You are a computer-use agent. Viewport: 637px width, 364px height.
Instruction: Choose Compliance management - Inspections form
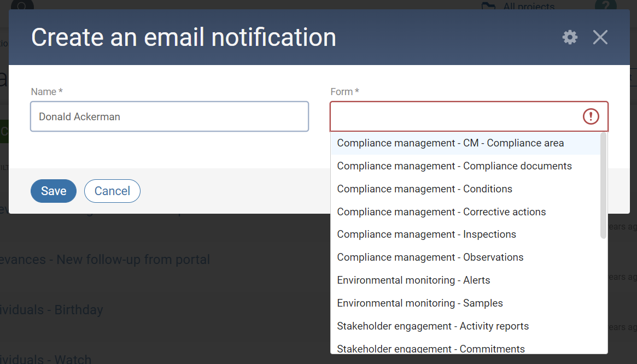(x=465, y=234)
